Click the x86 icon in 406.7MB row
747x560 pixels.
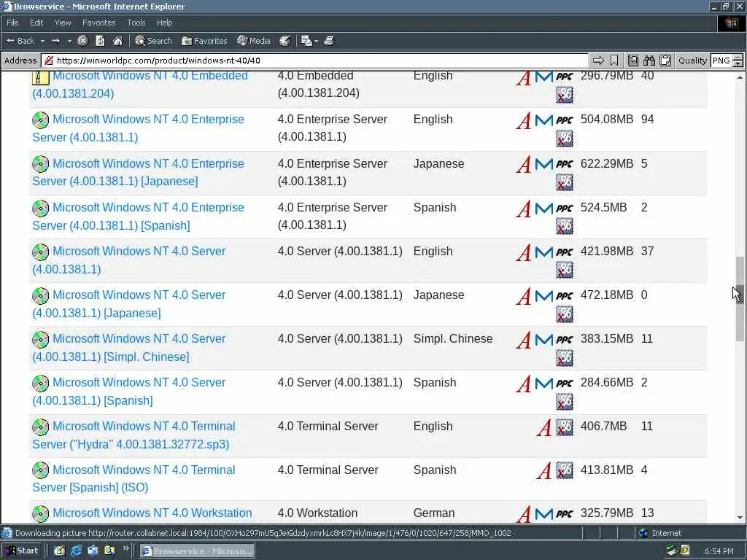pos(565,427)
